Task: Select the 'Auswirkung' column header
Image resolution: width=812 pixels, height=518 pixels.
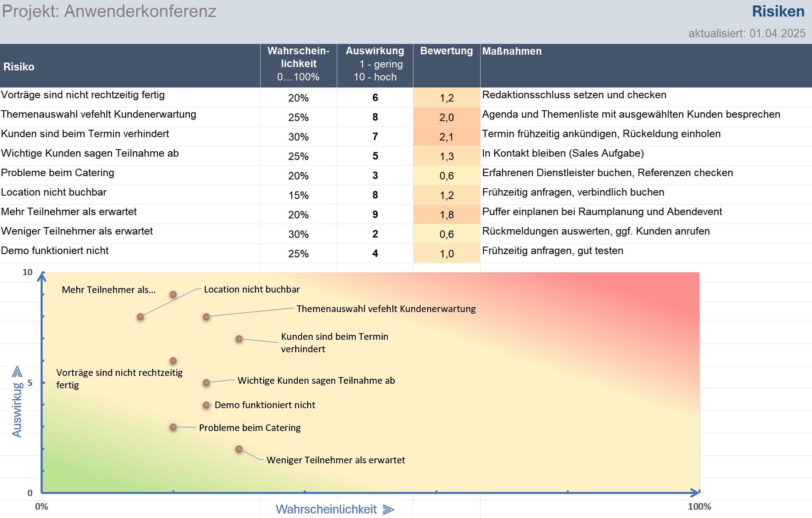Action: (375, 66)
